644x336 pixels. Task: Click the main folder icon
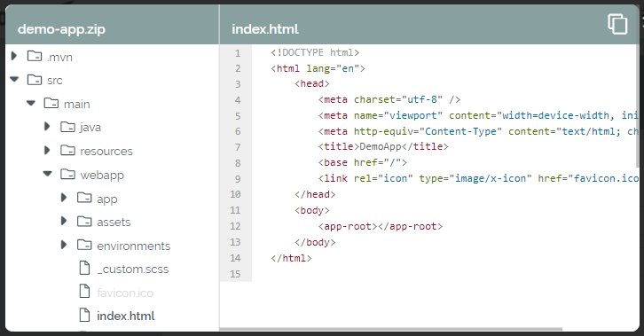pyautogui.click(x=51, y=103)
